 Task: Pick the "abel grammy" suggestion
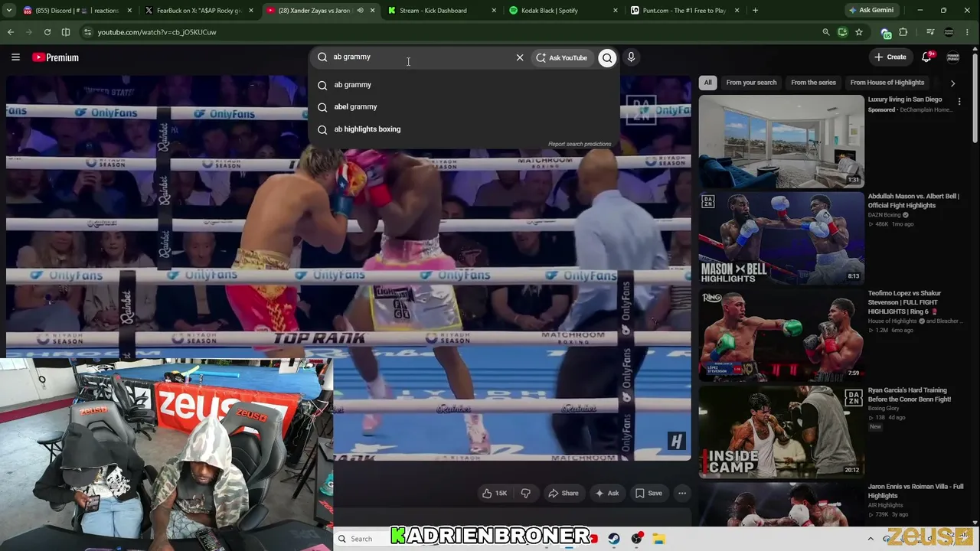click(x=463, y=107)
